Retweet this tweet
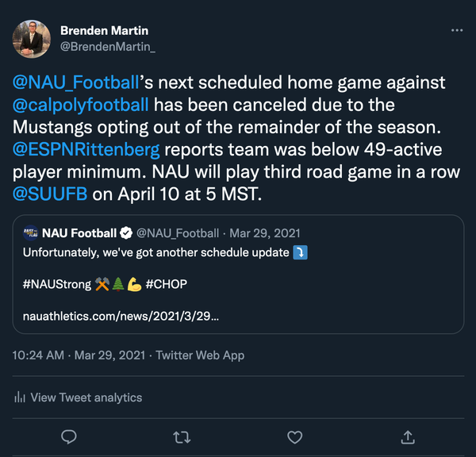This screenshot has width=476, height=457. [182, 436]
